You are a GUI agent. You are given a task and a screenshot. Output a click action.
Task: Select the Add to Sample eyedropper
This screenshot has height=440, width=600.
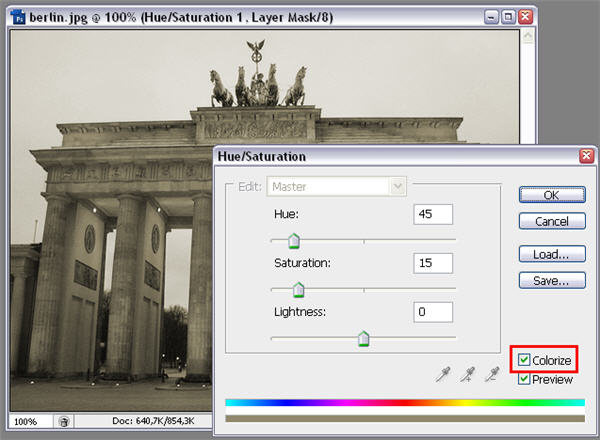coord(467,374)
